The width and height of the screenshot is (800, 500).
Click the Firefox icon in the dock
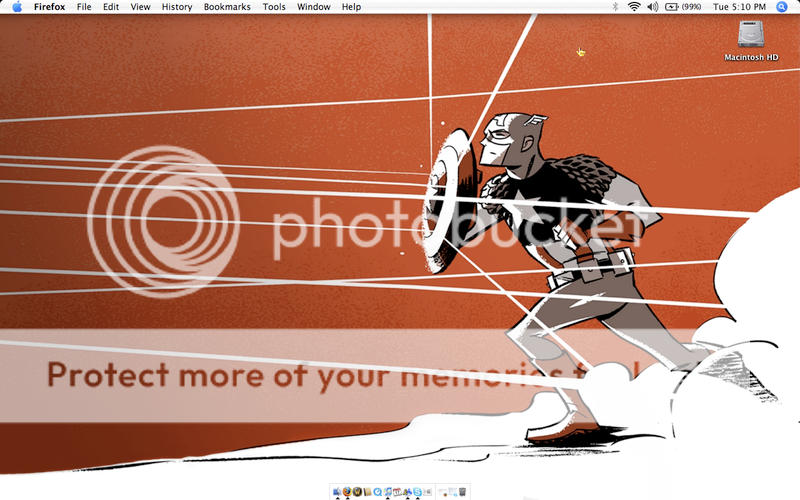[x=347, y=491]
